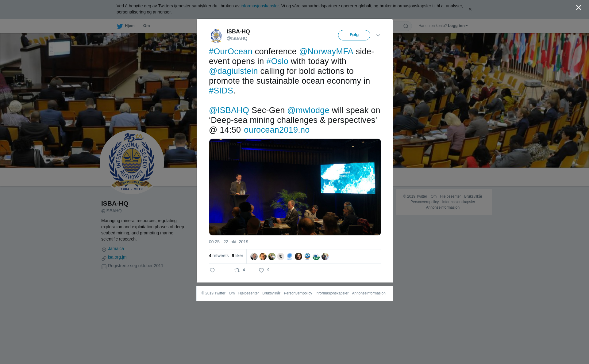Click the Twitter bird Hjem icon
Viewport: 589px width, 364px height.
pyautogui.click(x=120, y=26)
